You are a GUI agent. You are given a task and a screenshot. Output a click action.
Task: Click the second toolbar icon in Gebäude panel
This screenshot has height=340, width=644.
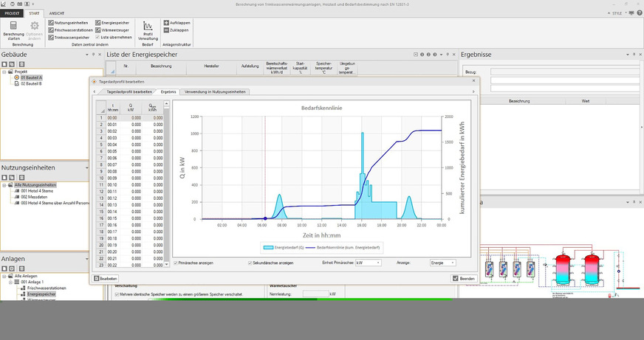12,64
